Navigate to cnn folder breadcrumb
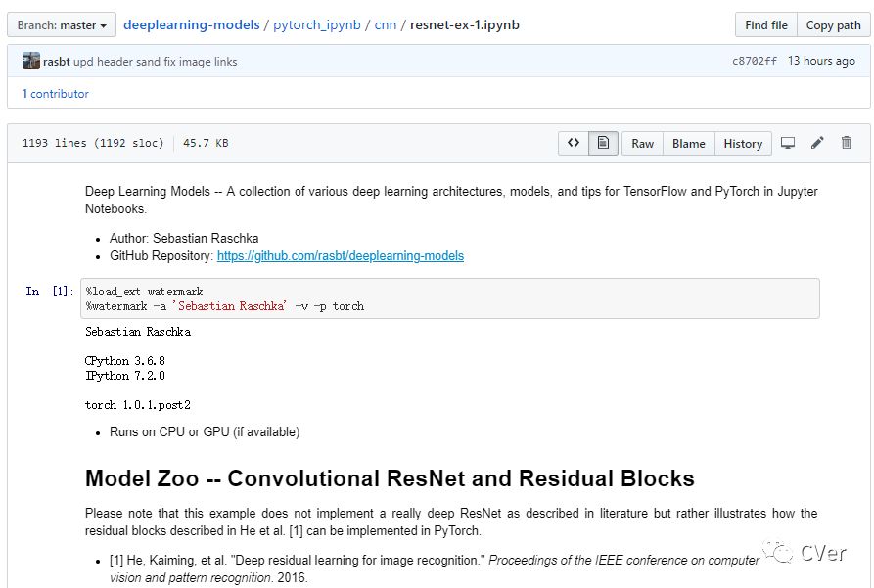874x588 pixels. [385, 24]
